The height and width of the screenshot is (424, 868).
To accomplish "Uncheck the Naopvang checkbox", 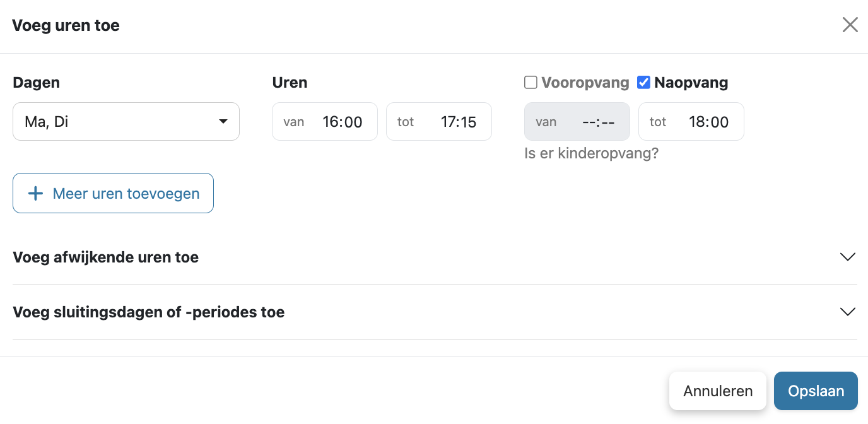I will 643,83.
